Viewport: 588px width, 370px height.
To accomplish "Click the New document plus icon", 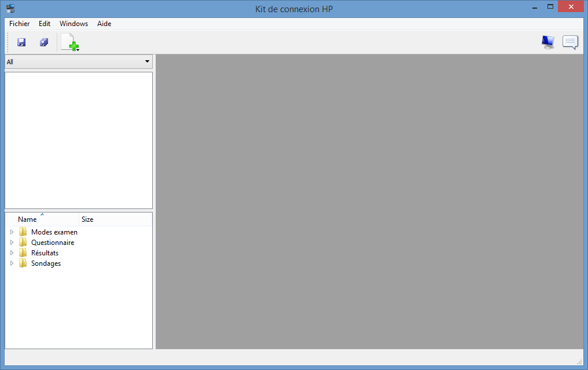I will pyautogui.click(x=70, y=42).
